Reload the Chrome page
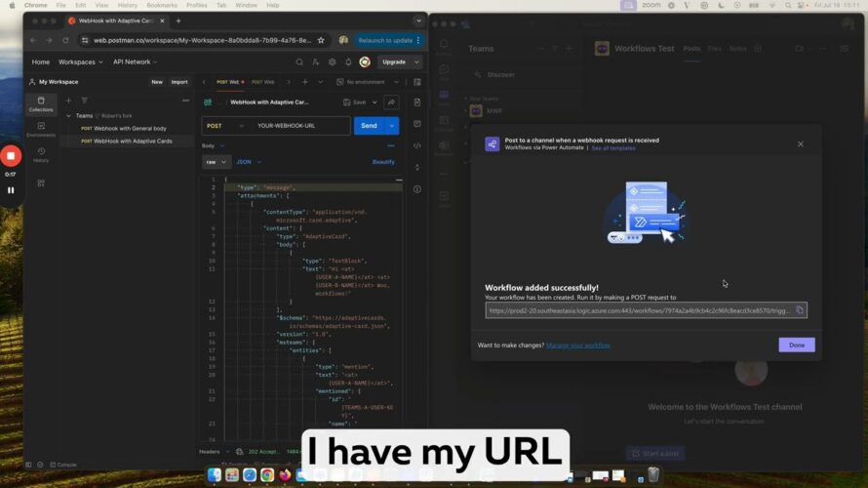This screenshot has width=868, height=488. pyautogui.click(x=65, y=40)
